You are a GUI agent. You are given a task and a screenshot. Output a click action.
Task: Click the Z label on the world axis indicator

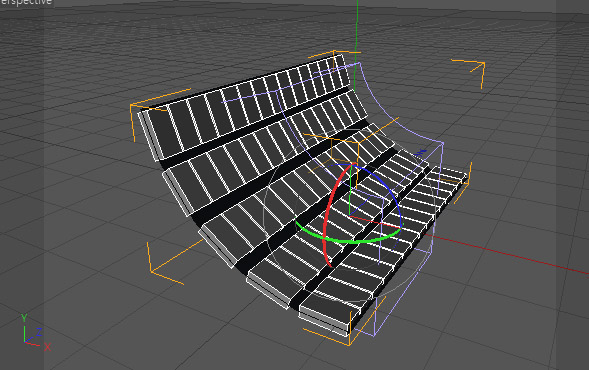click(38, 332)
